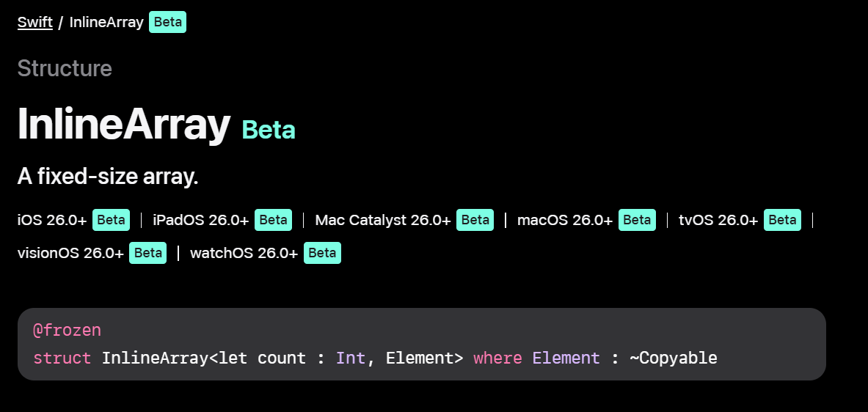Click the Int type in the declaration
This screenshot has width=868, height=412.
click(351, 358)
